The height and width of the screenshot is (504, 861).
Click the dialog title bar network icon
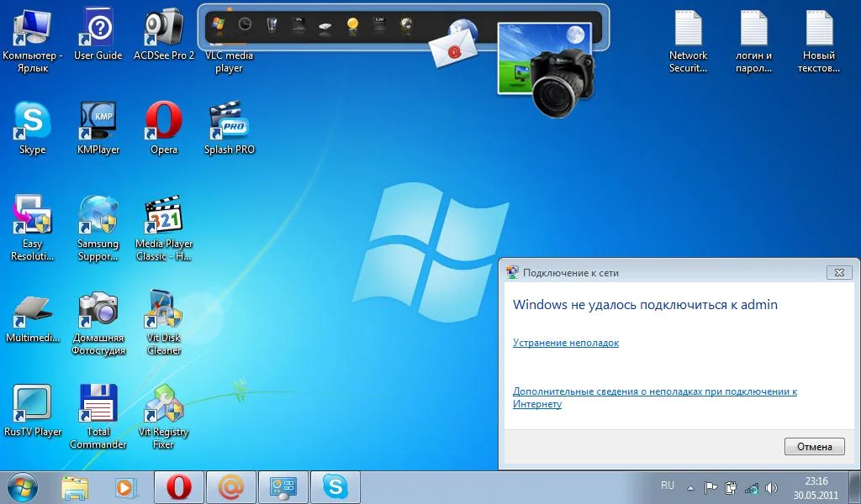[x=512, y=272]
